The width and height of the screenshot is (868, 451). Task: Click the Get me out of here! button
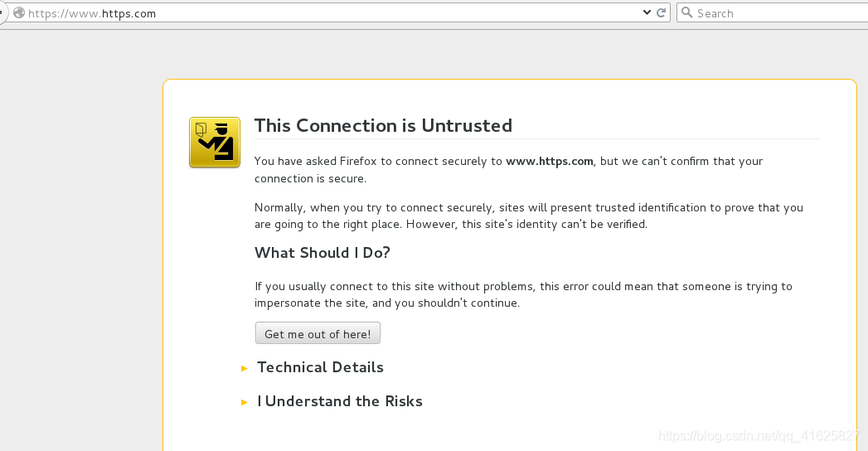318,333
